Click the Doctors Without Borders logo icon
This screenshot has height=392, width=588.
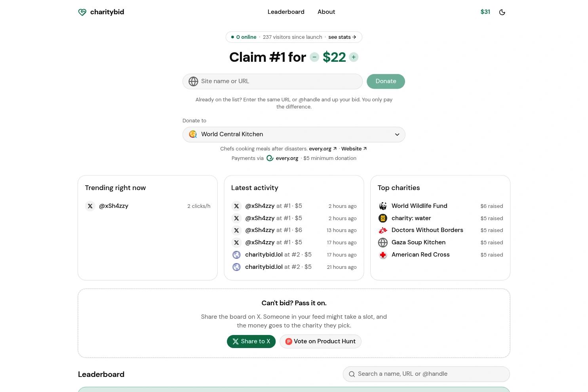383,230
